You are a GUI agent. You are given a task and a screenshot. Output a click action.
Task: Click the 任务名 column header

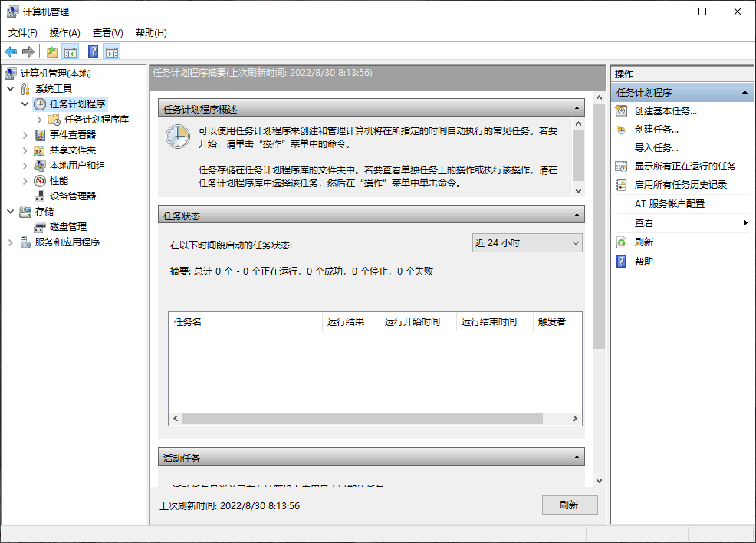coord(245,321)
